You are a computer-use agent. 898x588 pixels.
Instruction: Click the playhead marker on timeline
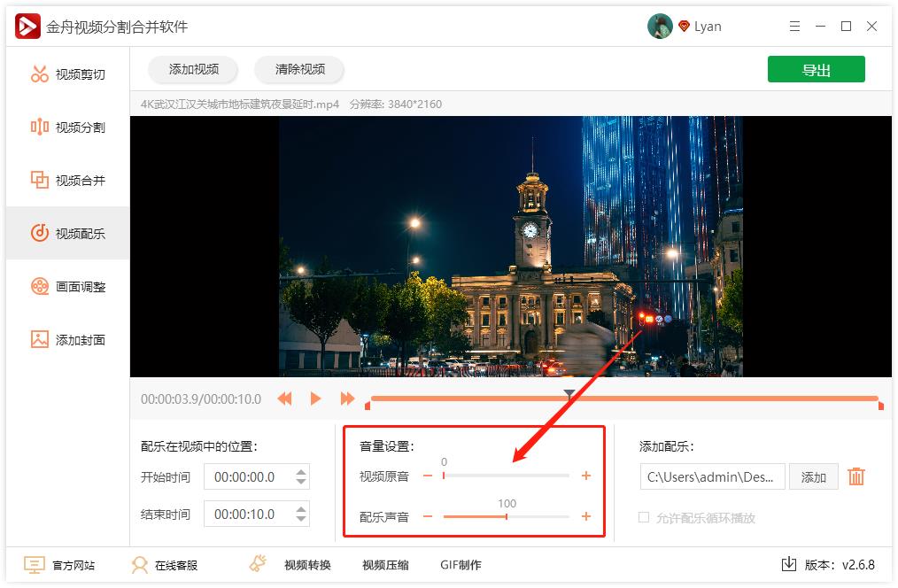[x=569, y=393]
